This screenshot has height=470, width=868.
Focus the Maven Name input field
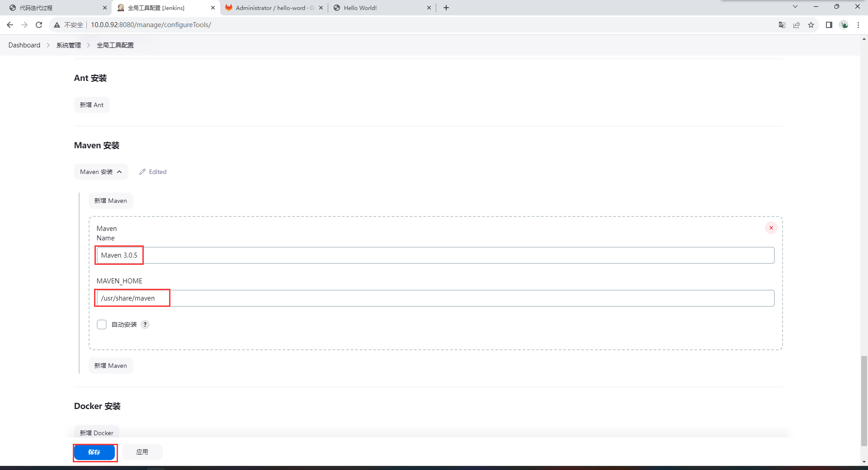[435, 255]
